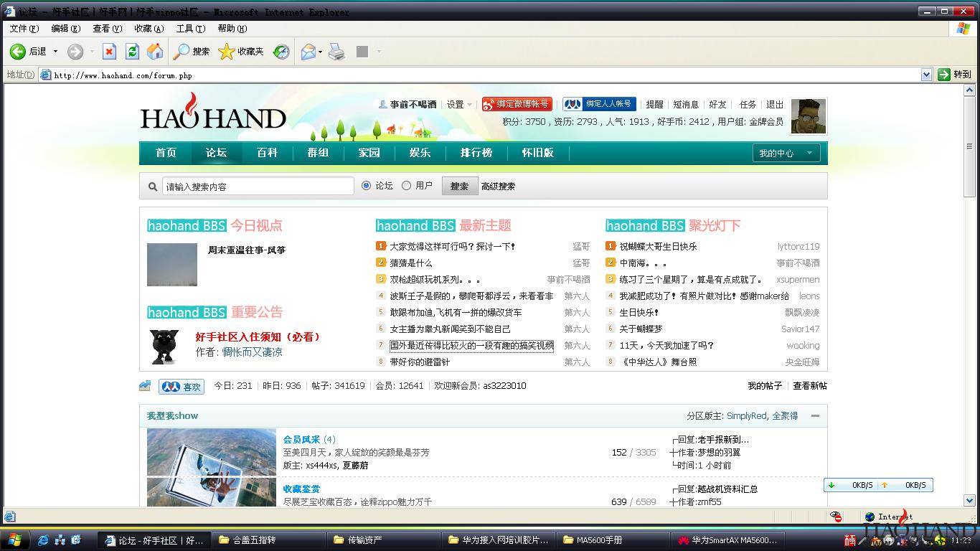Screen dimensions: 980x551
Task: Click the Internet zone globe in status bar
Action: click(x=870, y=517)
